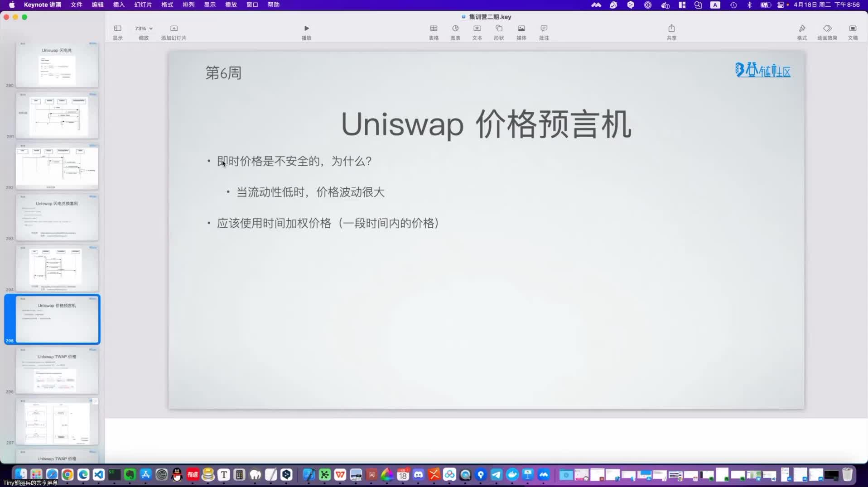The height and width of the screenshot is (487, 868).
Task: Click the input source A indicator
Action: 715,5
